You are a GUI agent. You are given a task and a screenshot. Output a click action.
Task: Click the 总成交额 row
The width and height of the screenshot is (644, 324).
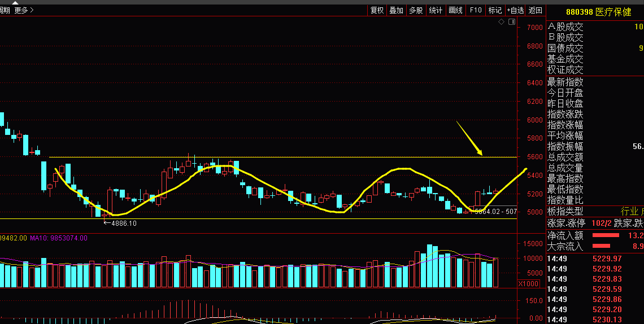point(595,157)
